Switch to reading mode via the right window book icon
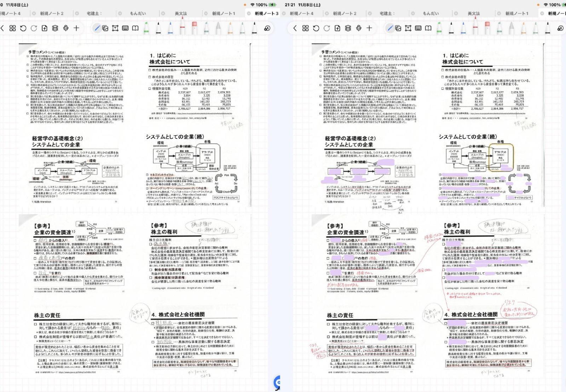Screen dimensions: 566x392 (x=428, y=28)
